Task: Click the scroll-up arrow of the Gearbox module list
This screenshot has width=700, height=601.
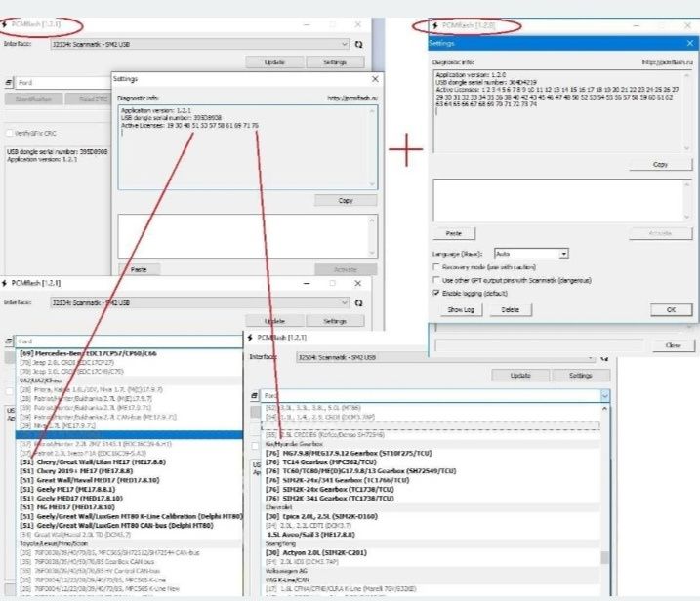Action: coord(605,409)
